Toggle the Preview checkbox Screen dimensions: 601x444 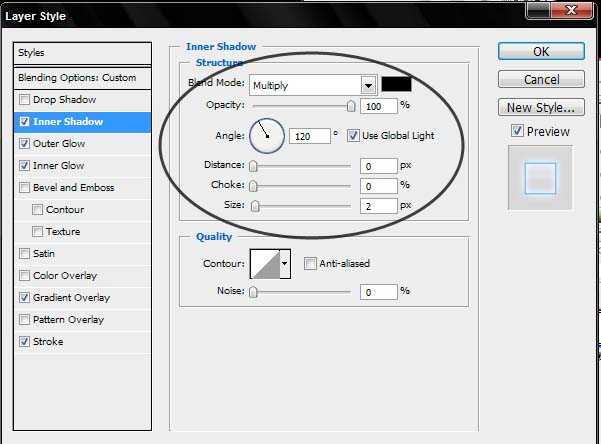click(517, 131)
